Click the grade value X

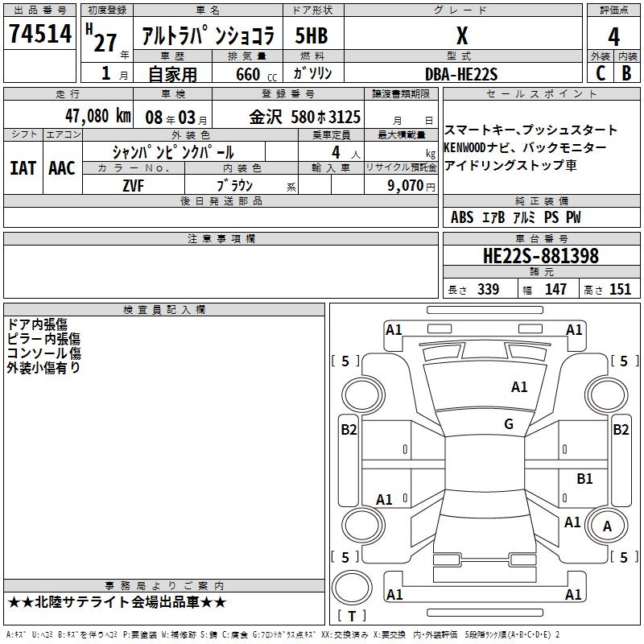click(462, 35)
